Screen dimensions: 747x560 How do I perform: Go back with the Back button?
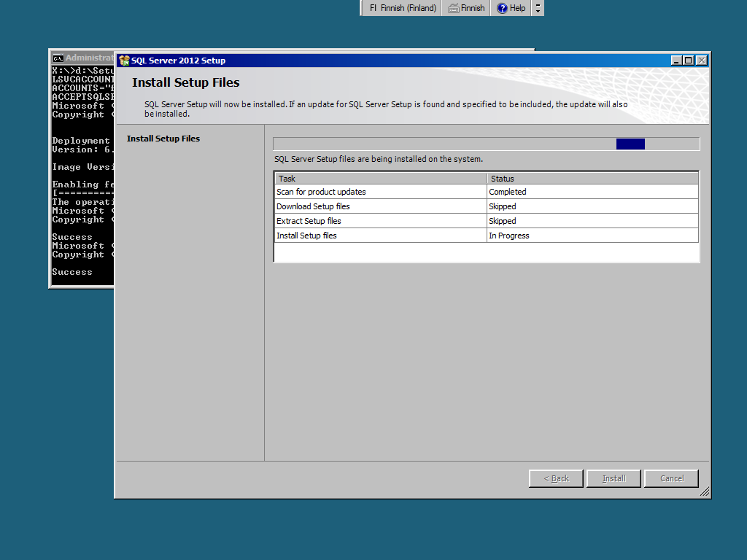coord(556,478)
